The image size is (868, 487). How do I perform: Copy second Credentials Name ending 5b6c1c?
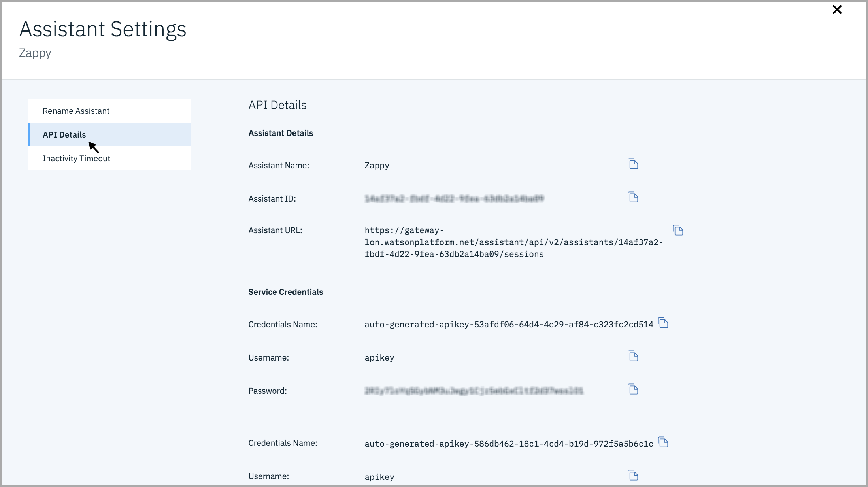663,443
